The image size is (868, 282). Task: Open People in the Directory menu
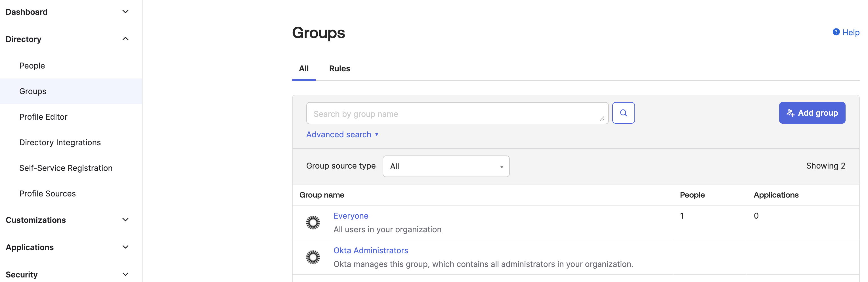coord(32,66)
